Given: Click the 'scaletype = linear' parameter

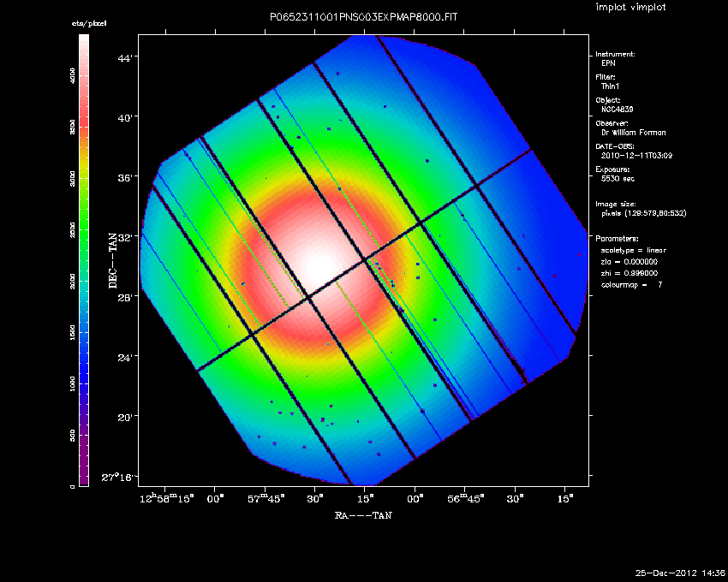Looking at the screenshot, I should [x=633, y=250].
